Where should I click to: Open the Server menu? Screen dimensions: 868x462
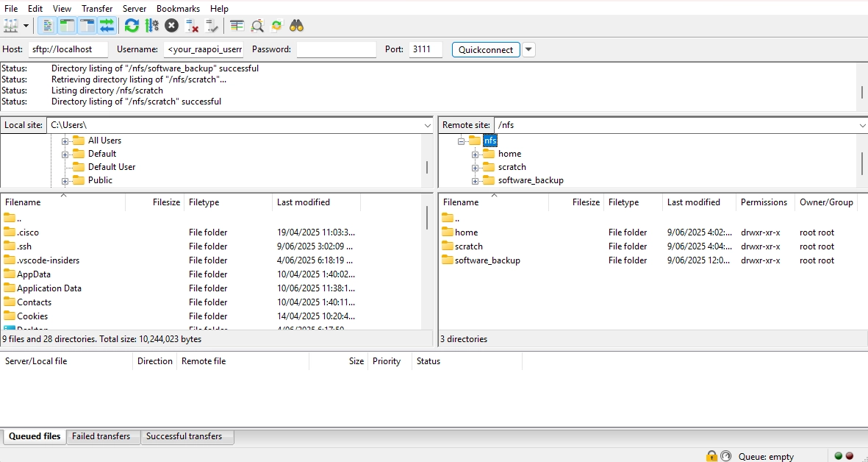tap(134, 9)
